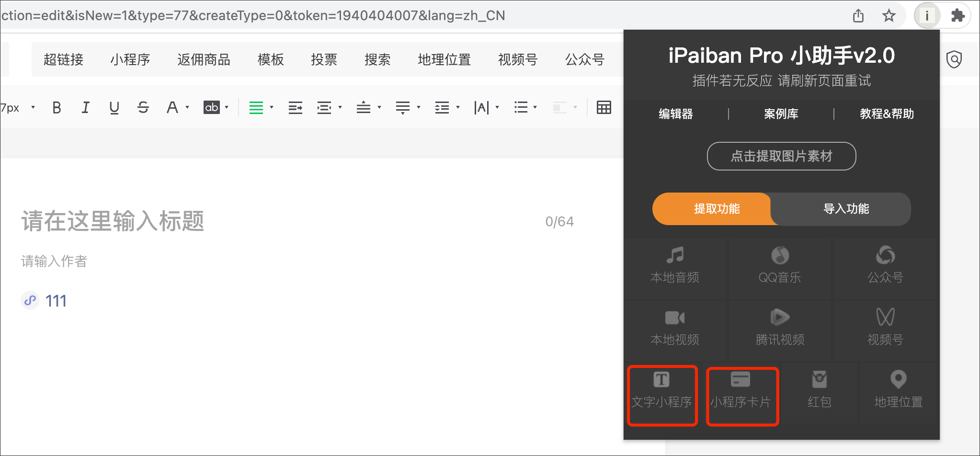Toggle bold text formatting
The height and width of the screenshot is (456, 980).
pos(57,108)
